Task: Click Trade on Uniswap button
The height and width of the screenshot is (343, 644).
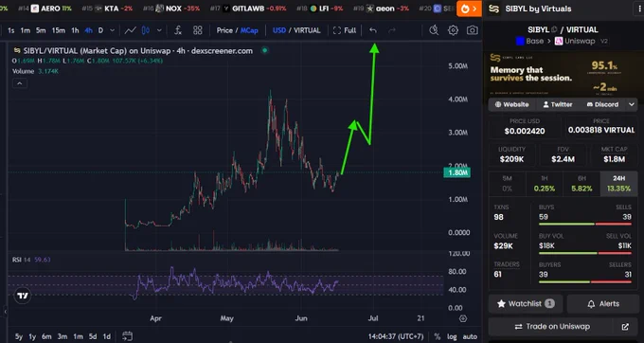Action: [552, 327]
